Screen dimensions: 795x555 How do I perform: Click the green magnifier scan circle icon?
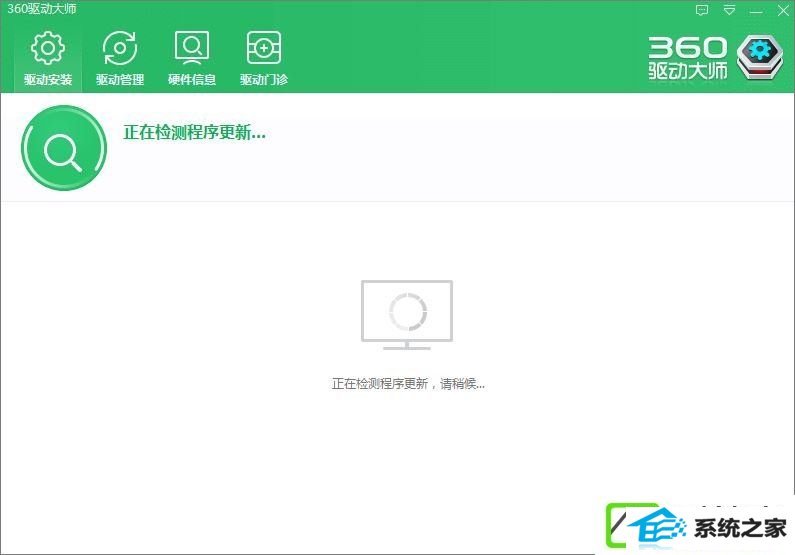coord(64,148)
